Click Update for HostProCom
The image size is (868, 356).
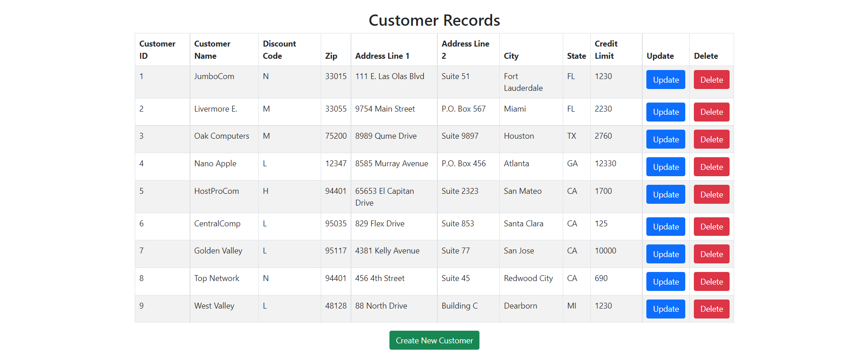coord(665,194)
